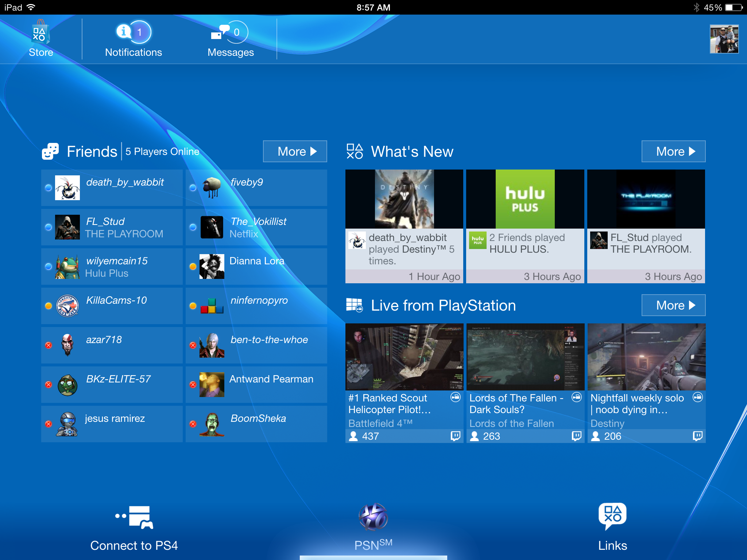
Task: Open The Playroom What's New thumbnail
Action: 646,199
